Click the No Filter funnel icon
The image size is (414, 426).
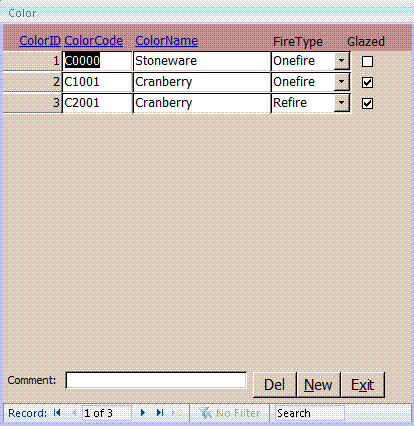[x=205, y=413]
